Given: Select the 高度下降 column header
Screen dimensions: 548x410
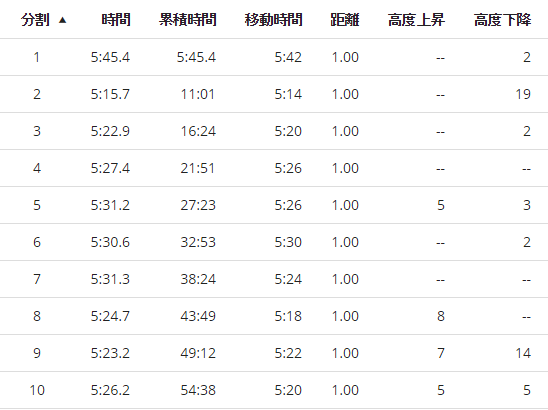Looking at the screenshot, I should coord(502,20).
